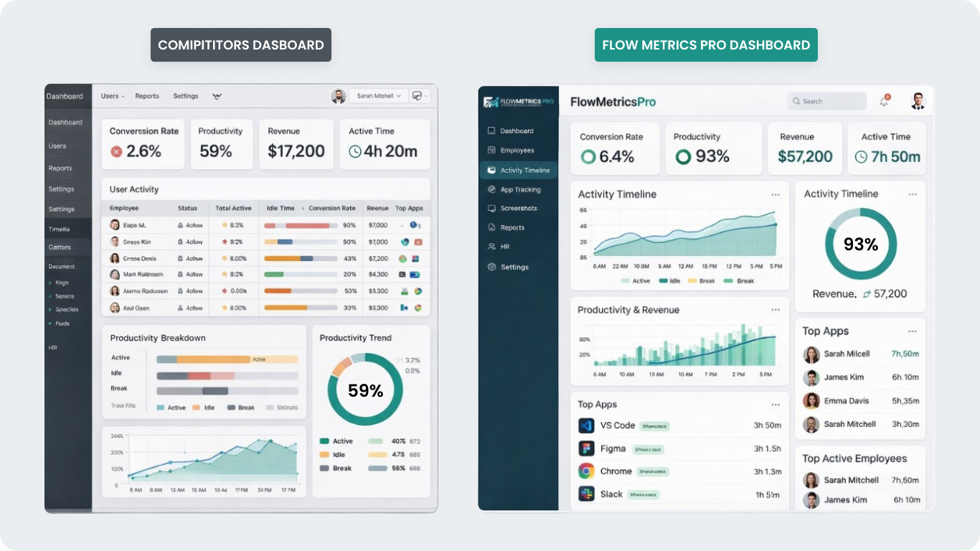Image resolution: width=980 pixels, height=551 pixels.
Task: Open the Reports top menu item
Action: click(147, 96)
